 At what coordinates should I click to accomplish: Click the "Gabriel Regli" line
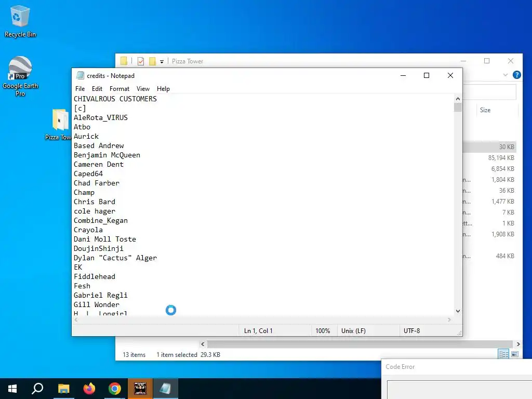tap(101, 296)
